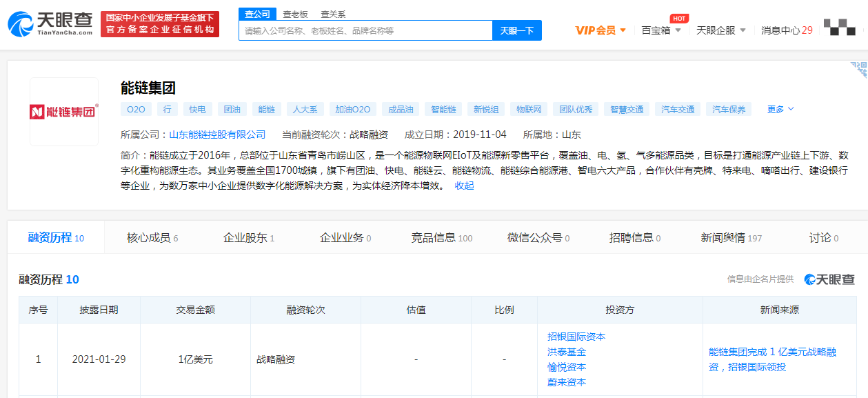The width and height of the screenshot is (868, 398).
Task: Click the 智能链 tag
Action: (x=443, y=109)
